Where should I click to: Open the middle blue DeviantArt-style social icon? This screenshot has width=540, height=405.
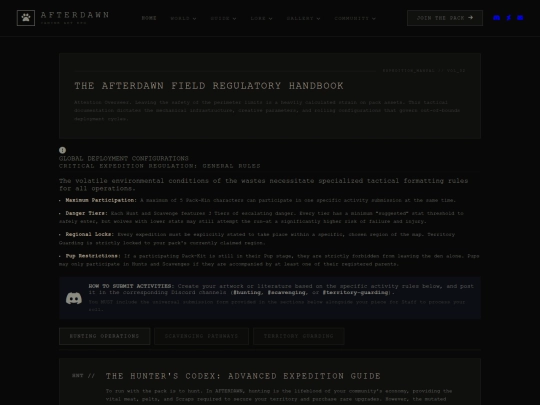point(509,18)
